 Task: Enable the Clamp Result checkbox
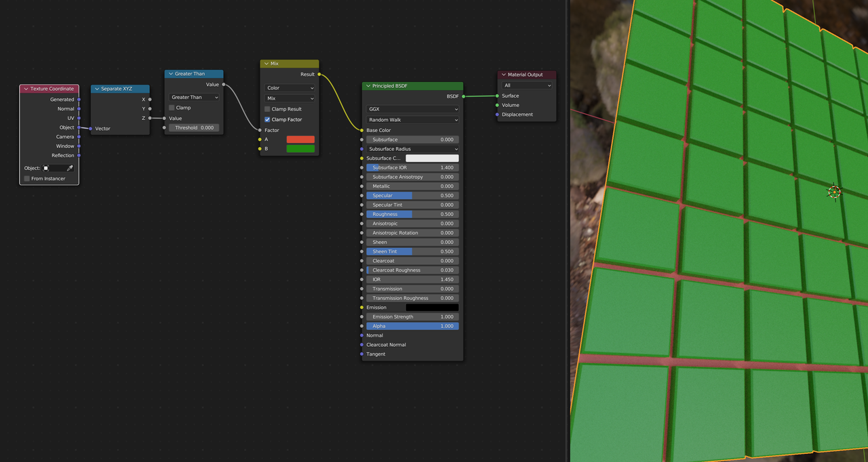pyautogui.click(x=267, y=109)
